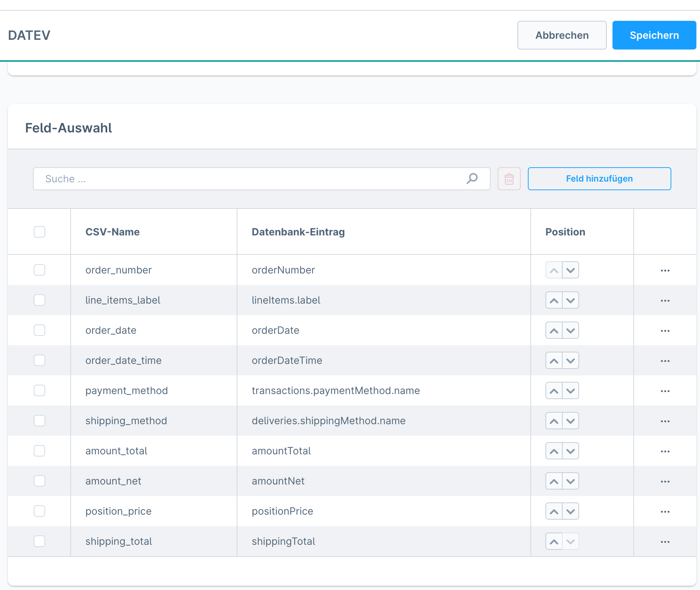
Task: Move shipping_method row up
Action: point(554,421)
